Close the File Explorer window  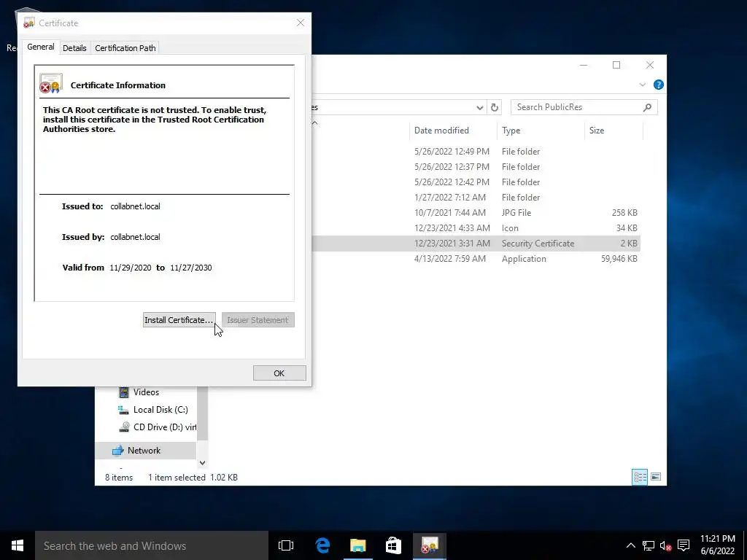(x=650, y=65)
